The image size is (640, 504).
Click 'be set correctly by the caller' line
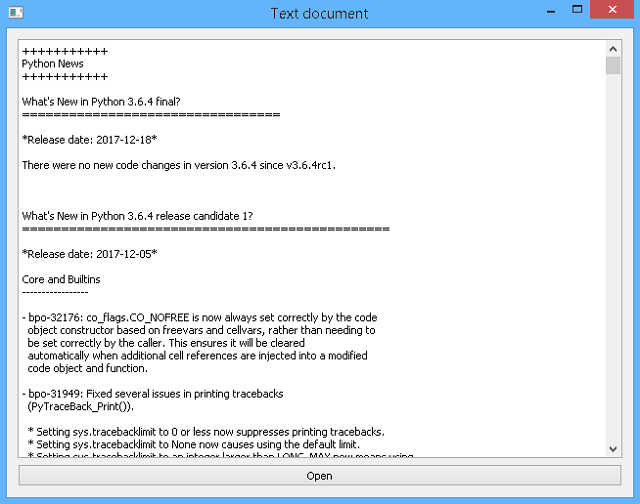tap(166, 343)
